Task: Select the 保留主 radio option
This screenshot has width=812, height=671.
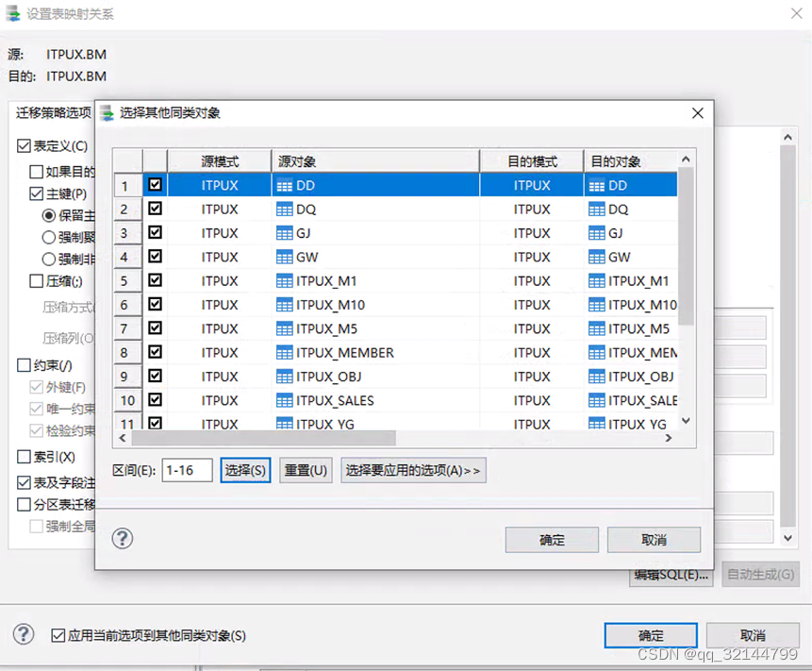Action: (49, 215)
